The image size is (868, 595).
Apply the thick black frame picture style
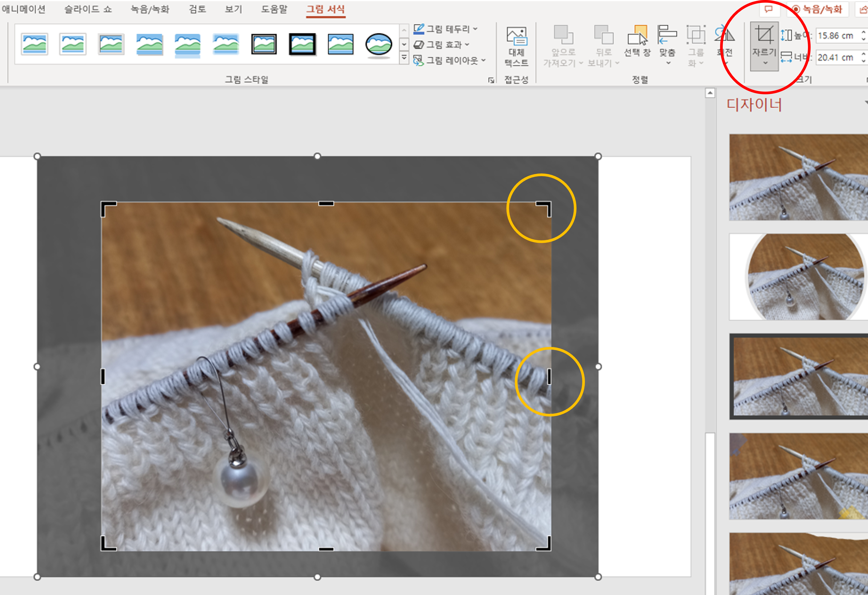(302, 44)
